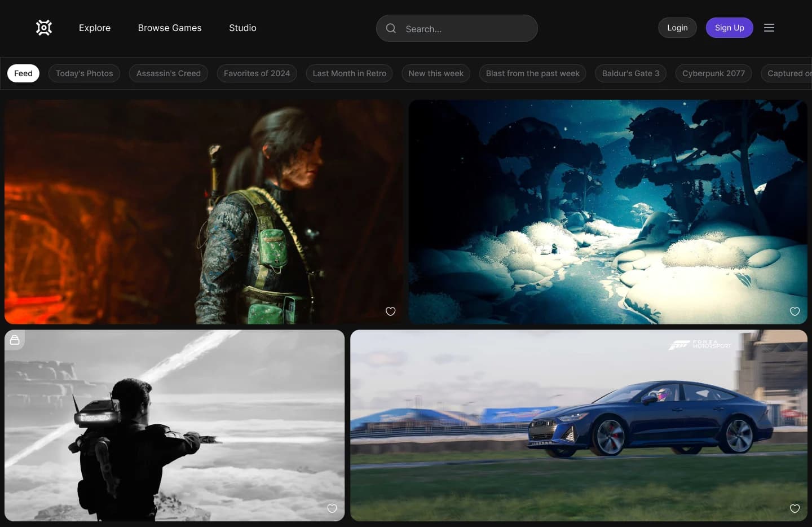Click the Sign Up button

(729, 28)
